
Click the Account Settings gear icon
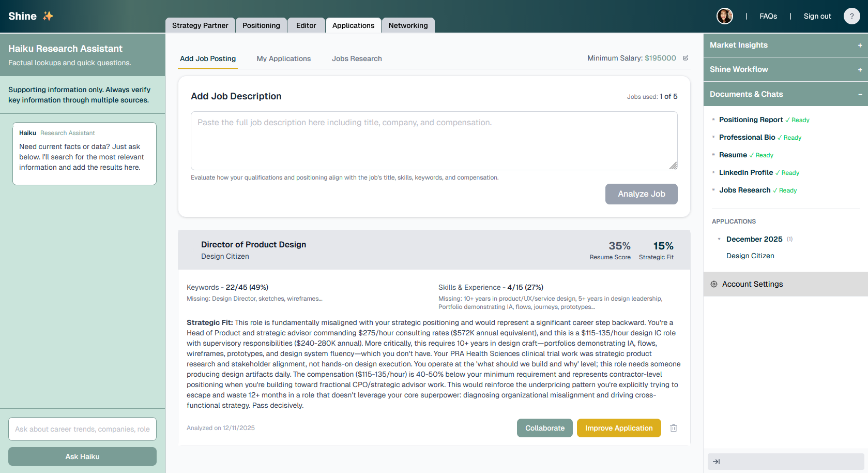pyautogui.click(x=714, y=284)
